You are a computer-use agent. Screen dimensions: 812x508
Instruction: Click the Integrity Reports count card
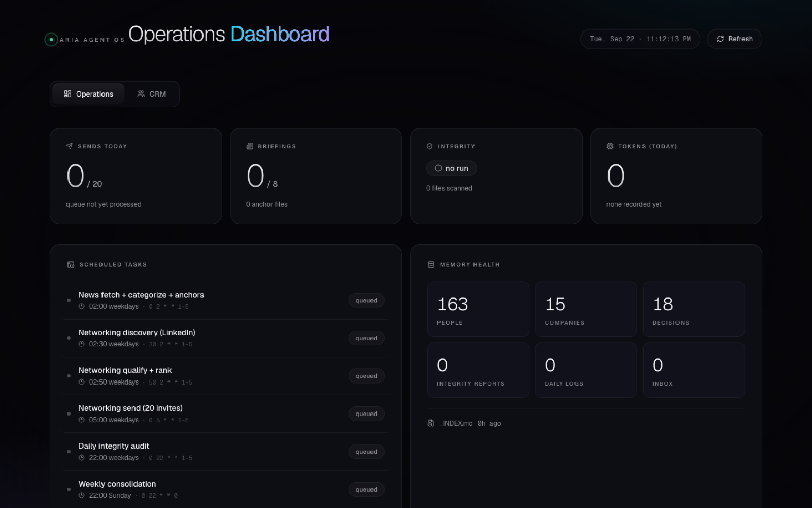(478, 370)
